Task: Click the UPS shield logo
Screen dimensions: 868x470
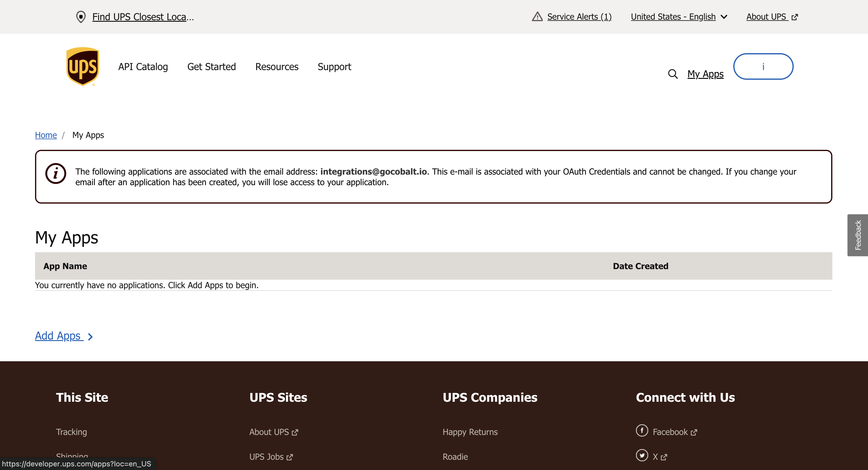Action: coord(82,66)
